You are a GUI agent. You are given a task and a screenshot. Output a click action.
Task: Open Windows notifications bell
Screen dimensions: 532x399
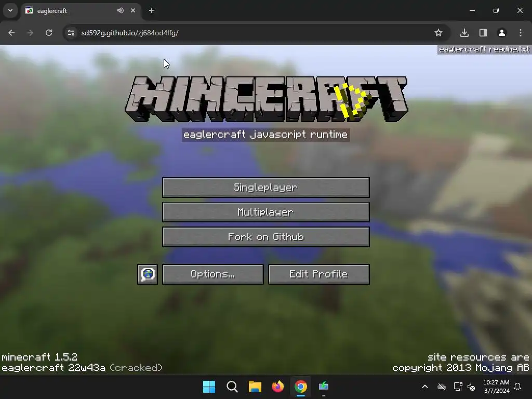518,387
